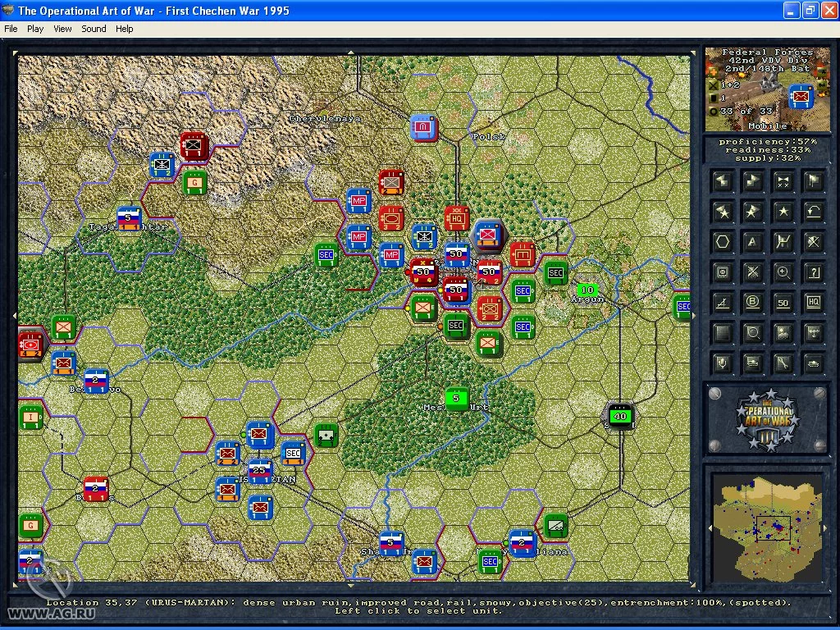Click the wrench button
The height and width of the screenshot is (630, 840).
click(x=783, y=363)
